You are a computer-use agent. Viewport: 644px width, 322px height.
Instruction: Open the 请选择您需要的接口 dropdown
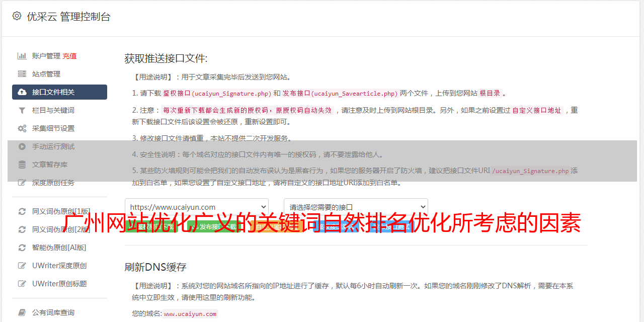tap(356, 207)
